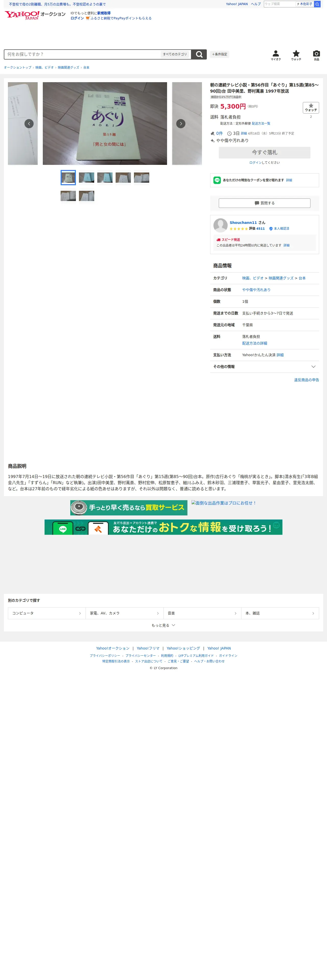The width and height of the screenshot is (327, 980).
Task: Expand もっと見る categories
Action: [x=163, y=625]
